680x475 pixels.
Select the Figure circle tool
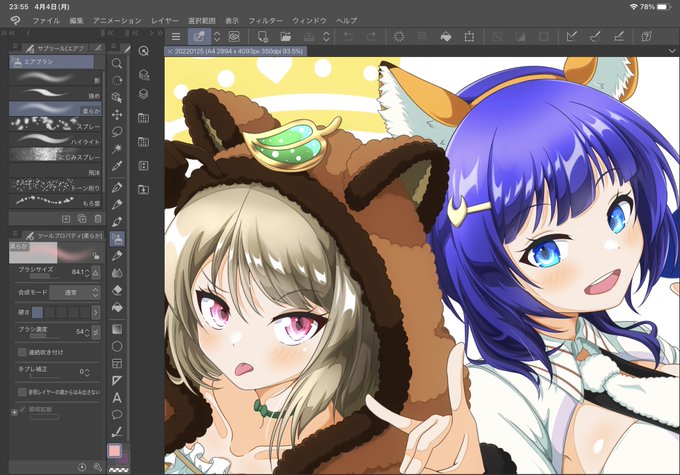point(117,346)
